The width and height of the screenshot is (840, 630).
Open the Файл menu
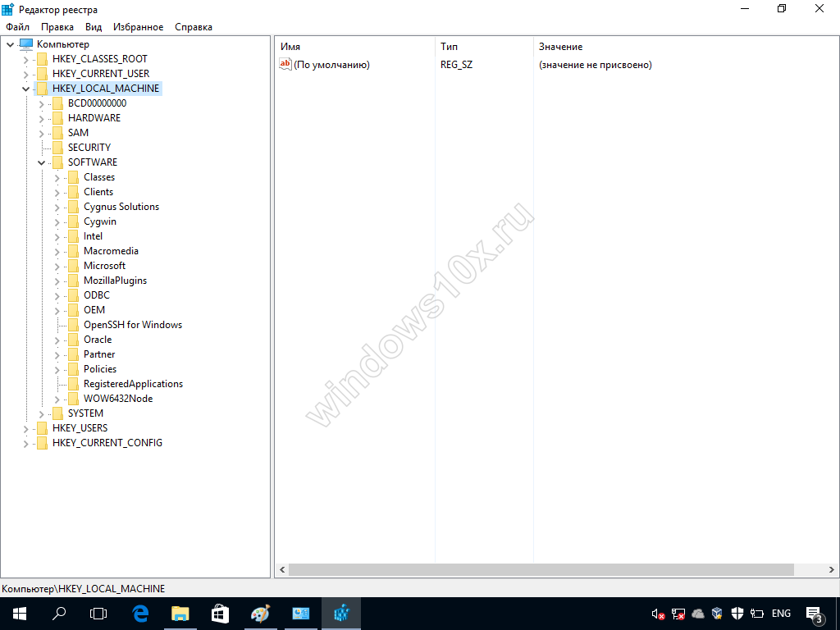point(17,27)
